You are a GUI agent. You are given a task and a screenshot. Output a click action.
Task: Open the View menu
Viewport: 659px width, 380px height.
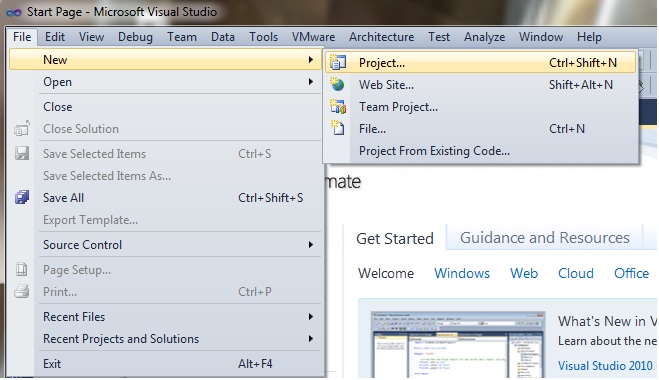click(91, 37)
